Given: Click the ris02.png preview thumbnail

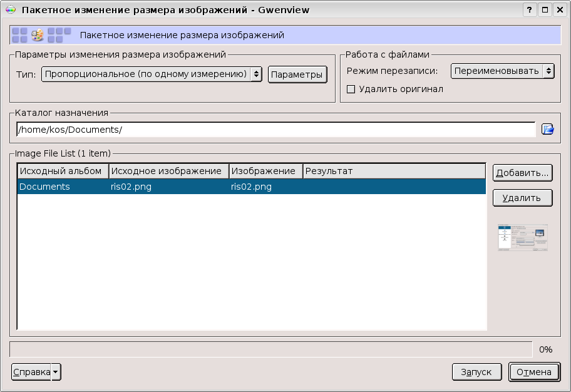Looking at the screenshot, I should 523,238.
